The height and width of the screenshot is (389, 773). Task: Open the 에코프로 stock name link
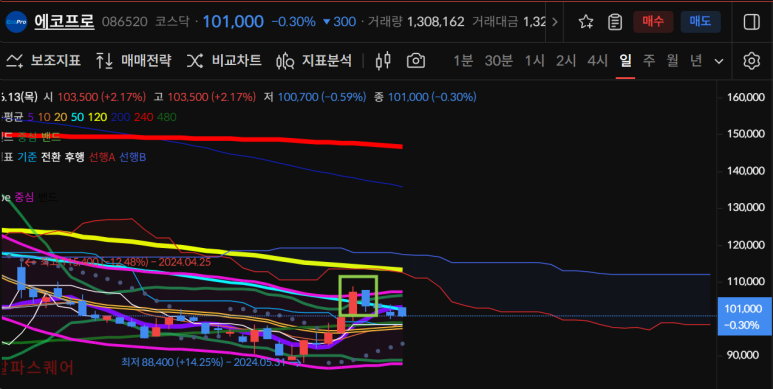64,21
